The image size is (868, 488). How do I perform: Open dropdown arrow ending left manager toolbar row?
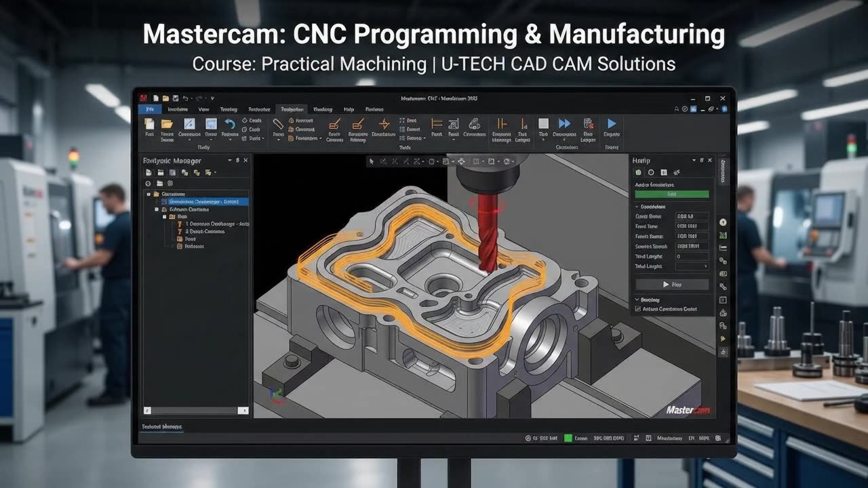[x=215, y=172]
